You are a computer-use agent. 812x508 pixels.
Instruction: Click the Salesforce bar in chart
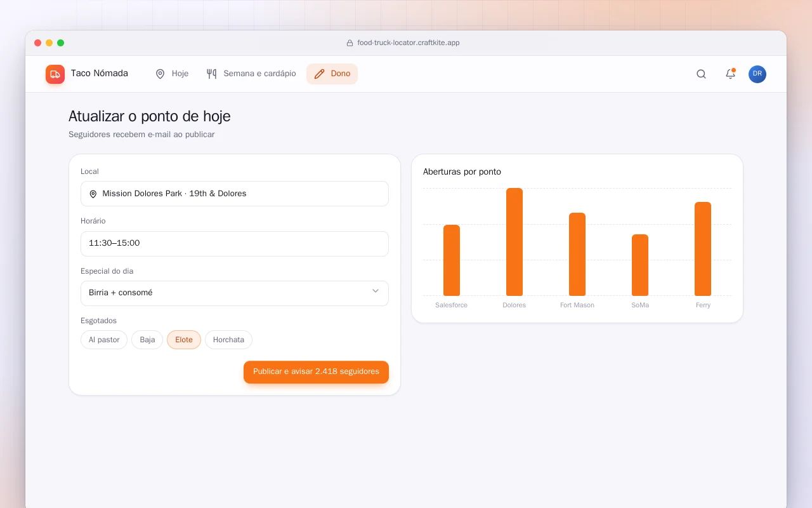452,260
